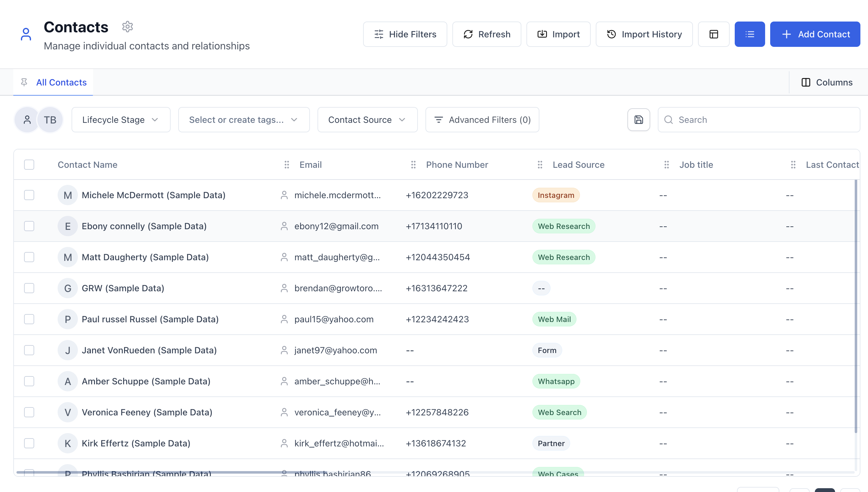
Task: Click the Import History button
Action: point(644,34)
